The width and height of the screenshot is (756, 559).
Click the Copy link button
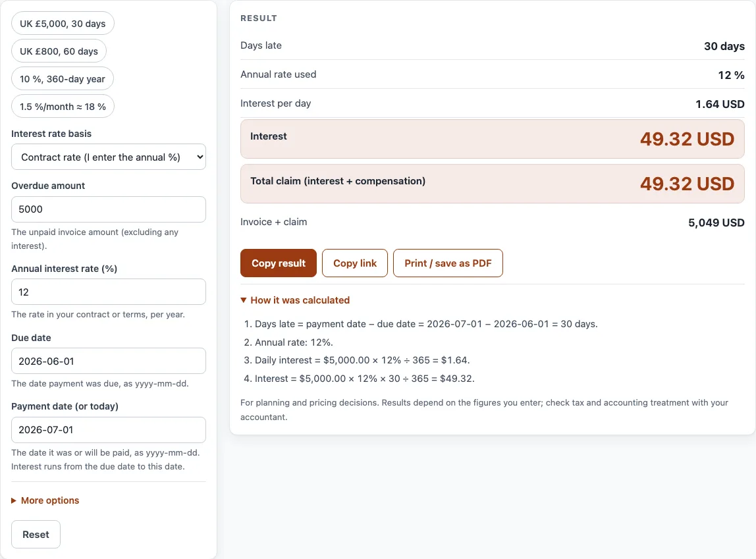355,263
